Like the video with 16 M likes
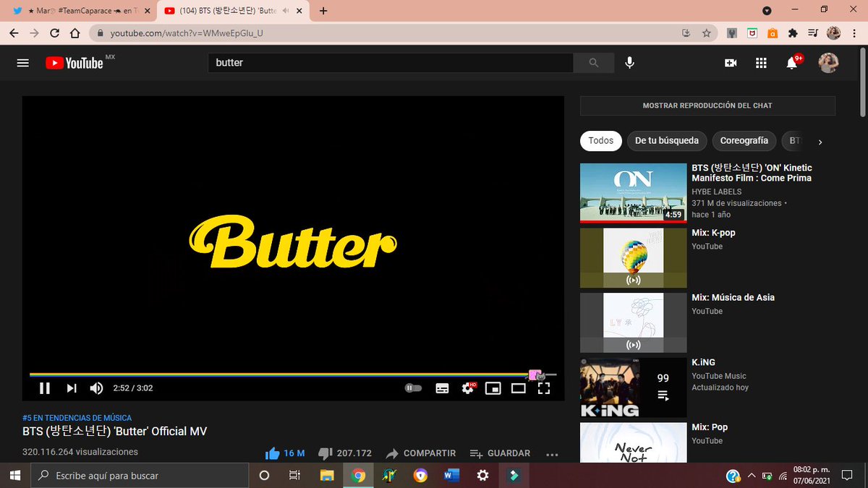 click(x=285, y=453)
